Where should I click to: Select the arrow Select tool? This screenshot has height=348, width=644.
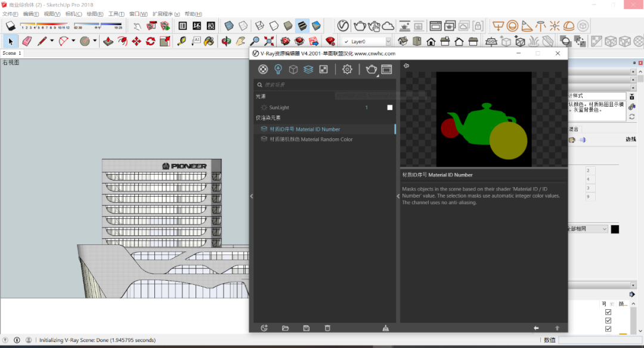(x=11, y=42)
